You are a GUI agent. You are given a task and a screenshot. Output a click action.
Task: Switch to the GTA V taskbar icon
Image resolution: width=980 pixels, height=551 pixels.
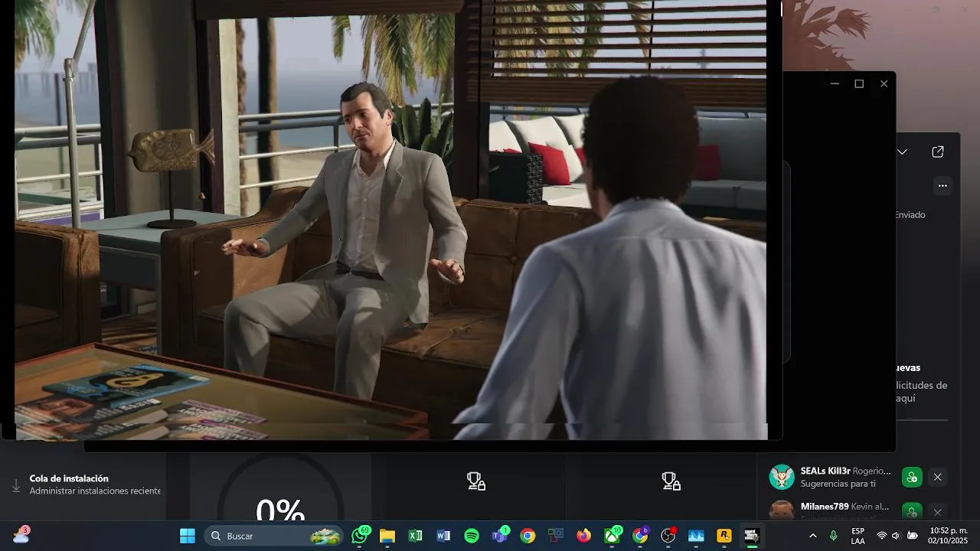pos(752,536)
